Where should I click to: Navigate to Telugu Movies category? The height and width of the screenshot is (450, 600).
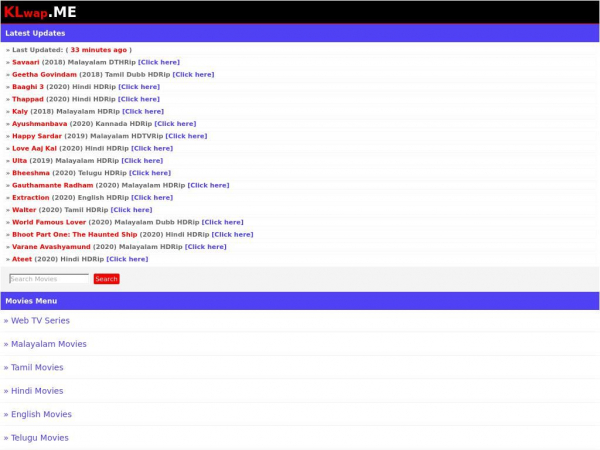[39, 438]
